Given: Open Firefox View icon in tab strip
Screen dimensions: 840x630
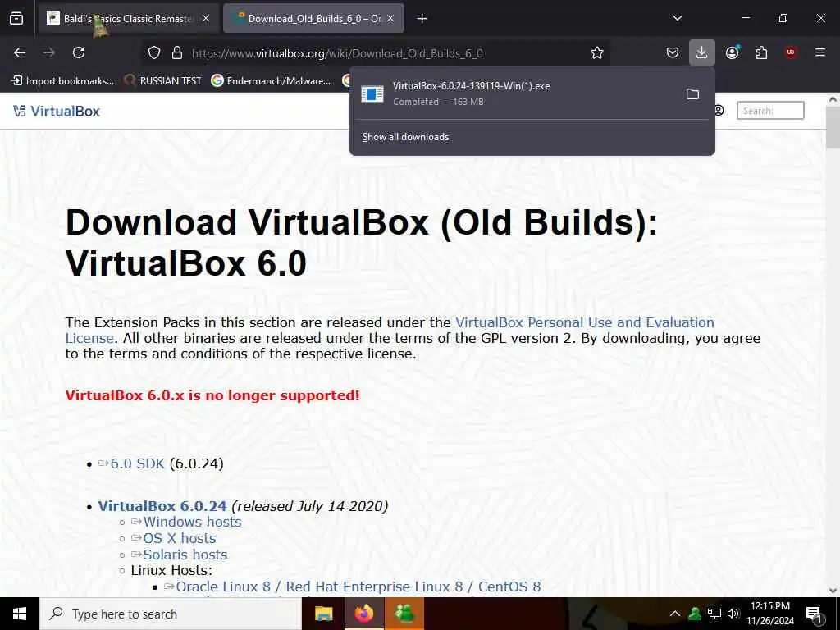Looking at the screenshot, I should (x=16, y=19).
